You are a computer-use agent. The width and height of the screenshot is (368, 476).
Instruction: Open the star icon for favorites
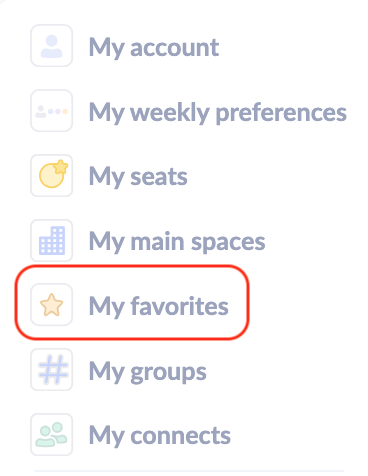[x=52, y=305]
